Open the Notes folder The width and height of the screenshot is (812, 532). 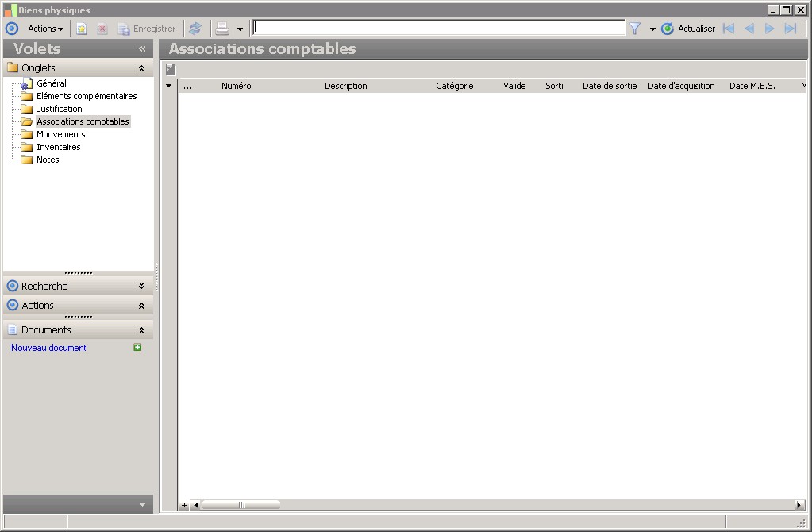(x=48, y=160)
